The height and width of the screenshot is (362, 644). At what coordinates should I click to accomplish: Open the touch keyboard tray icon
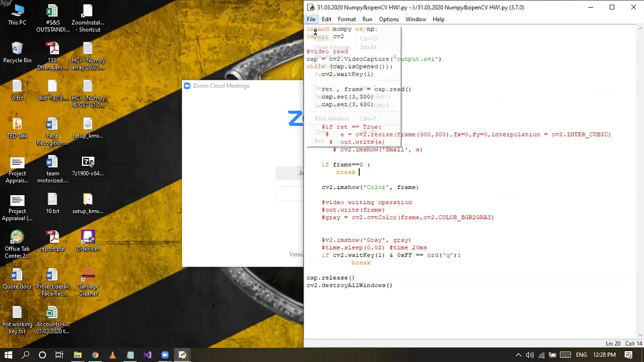tap(565, 355)
